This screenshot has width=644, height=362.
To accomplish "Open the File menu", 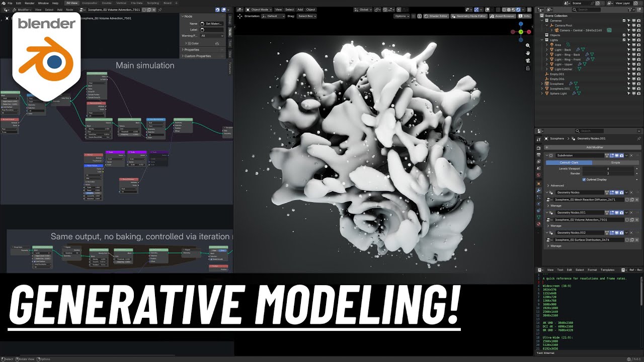I will coord(10,3).
